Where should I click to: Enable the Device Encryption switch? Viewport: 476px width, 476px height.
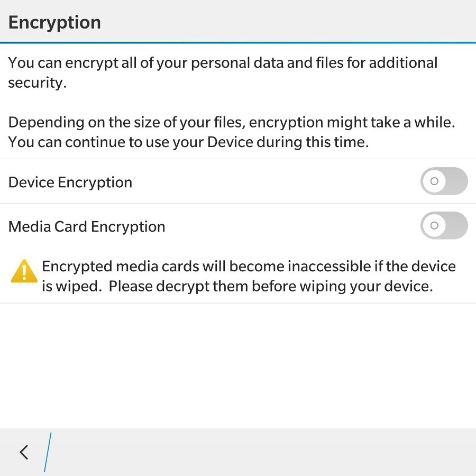point(444,181)
